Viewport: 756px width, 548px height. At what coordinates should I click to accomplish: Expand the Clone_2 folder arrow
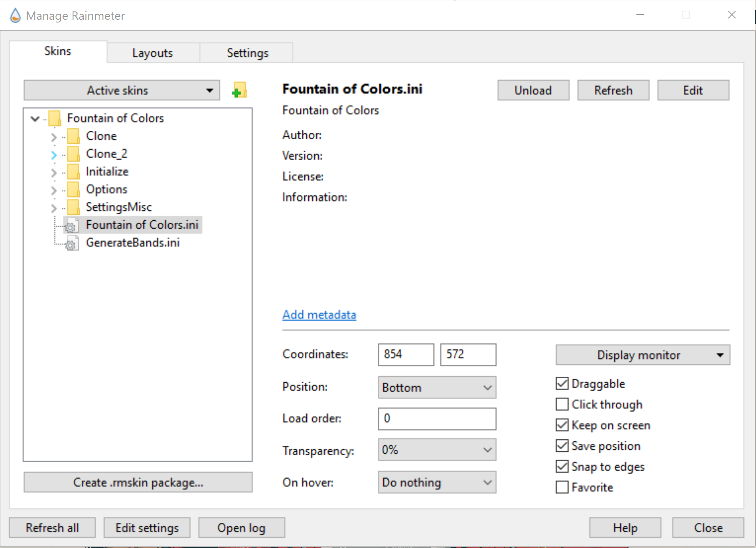pos(54,155)
